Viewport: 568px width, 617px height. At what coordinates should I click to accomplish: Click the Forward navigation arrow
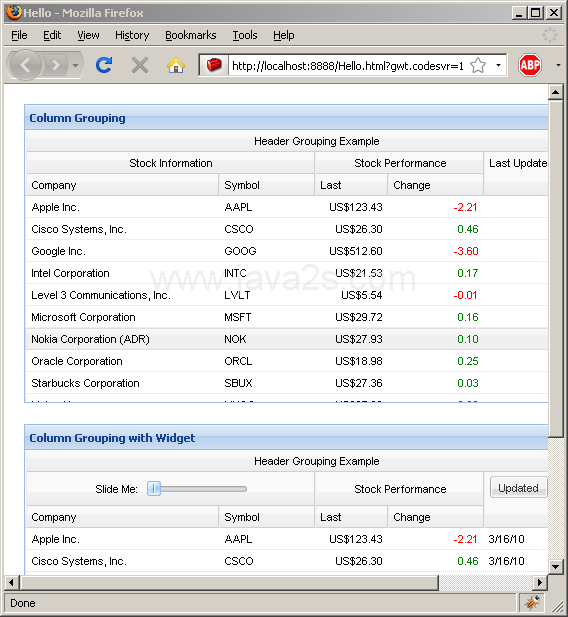click(56, 65)
